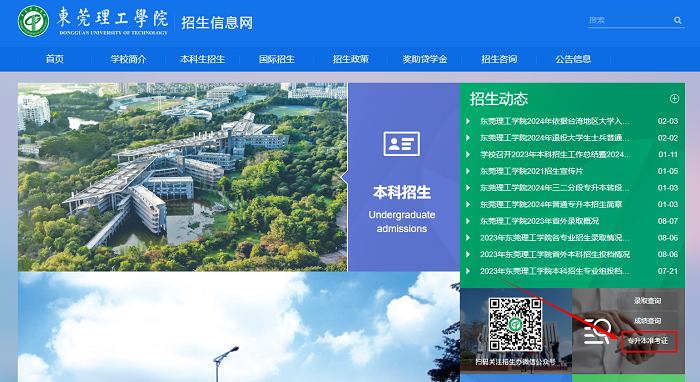
Task: Click the query magnifier list icon
Action: (x=597, y=331)
